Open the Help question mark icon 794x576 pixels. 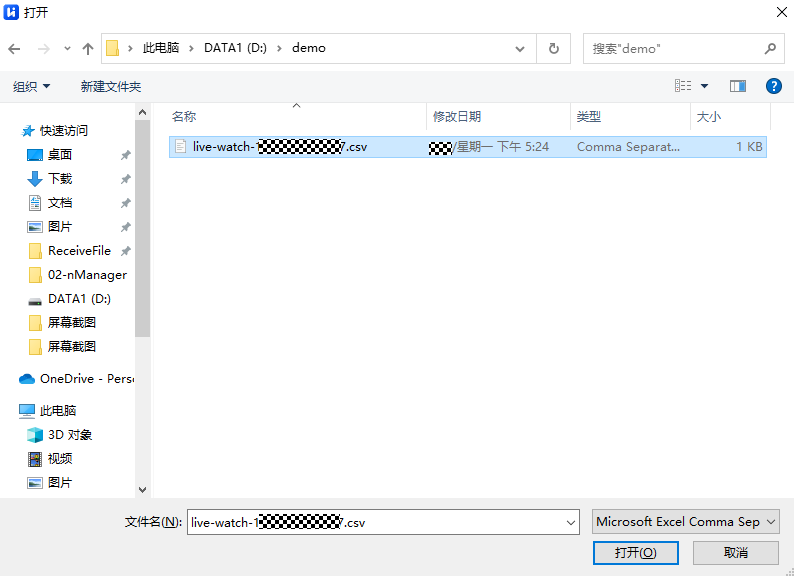773,87
